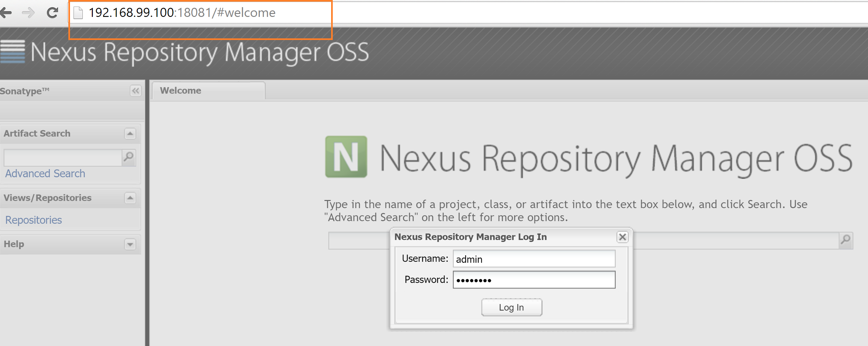Image resolution: width=868 pixels, height=346 pixels.
Task: Reload the page with the refresh icon
Action: click(52, 13)
